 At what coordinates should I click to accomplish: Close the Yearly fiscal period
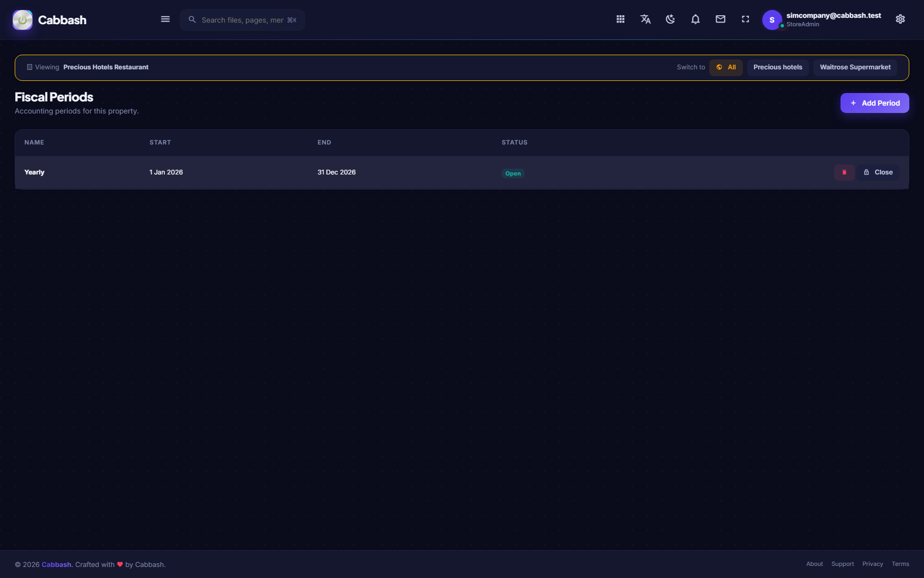pos(878,172)
